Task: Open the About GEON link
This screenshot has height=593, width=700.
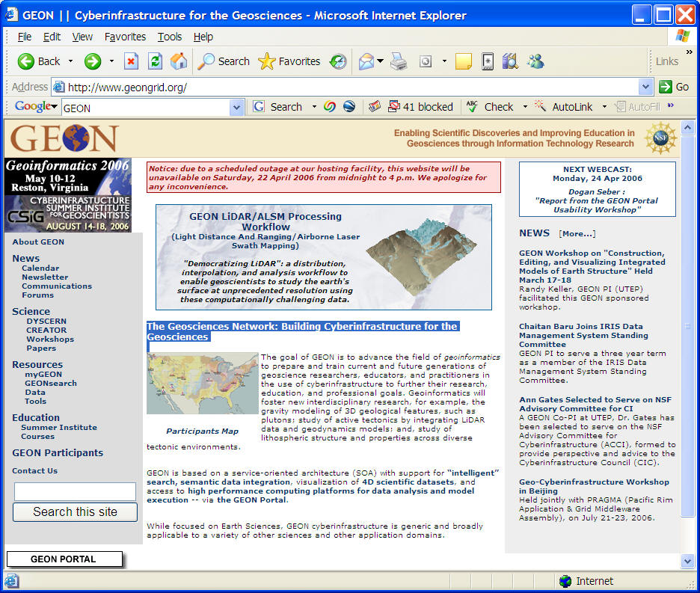Action: [38, 242]
